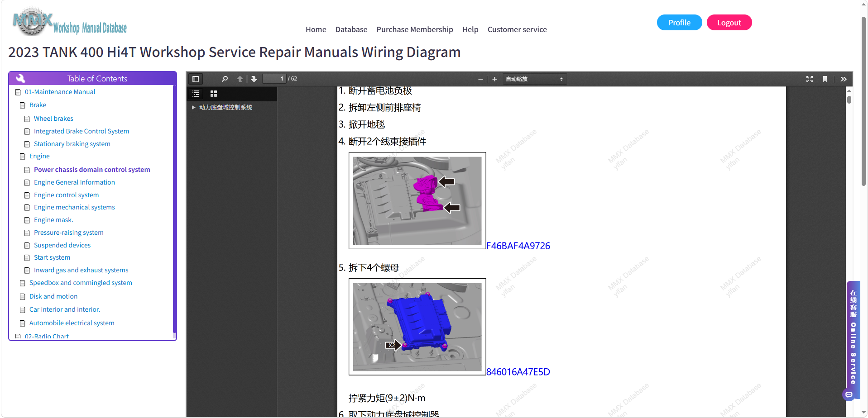Go to Purchase Membership page
Viewport: 868px width, 418px height.
[x=415, y=29]
